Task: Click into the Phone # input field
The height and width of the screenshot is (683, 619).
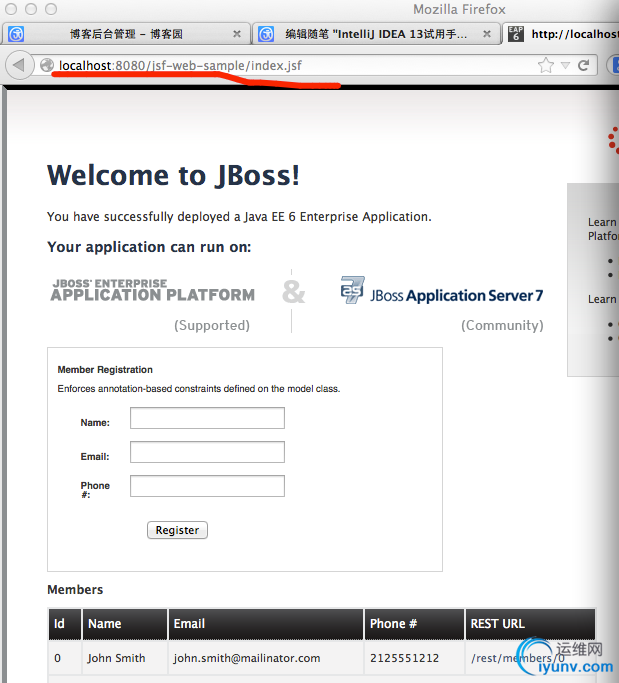Action: point(207,486)
